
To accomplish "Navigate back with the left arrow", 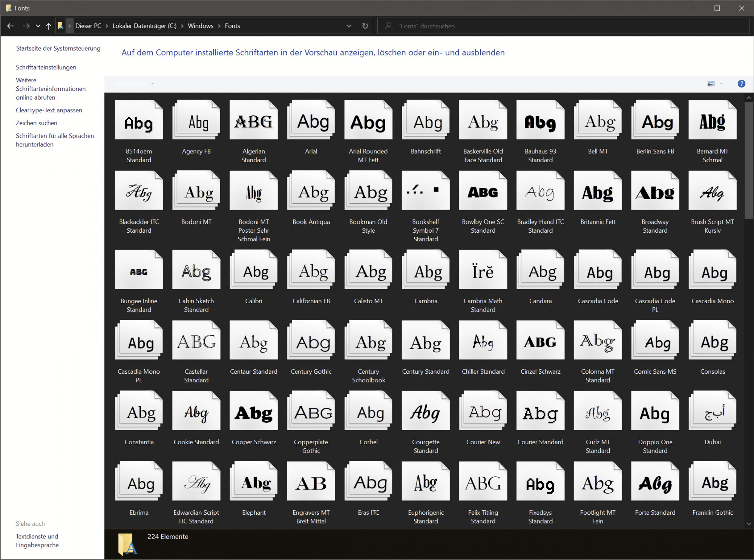I will [11, 26].
